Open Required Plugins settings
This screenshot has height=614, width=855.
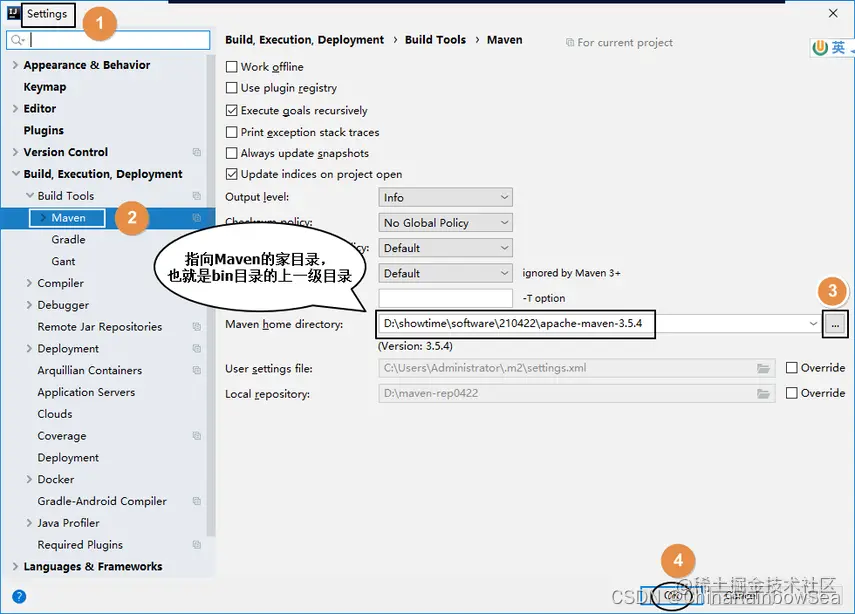(80, 545)
